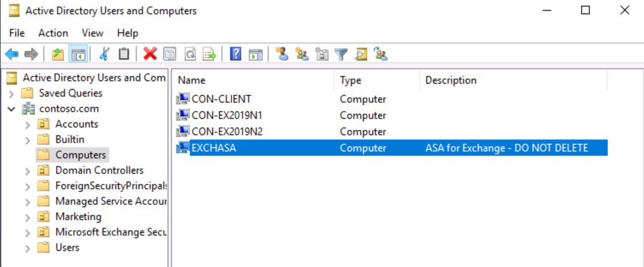644x267 pixels.
Task: Click the CON-EX2019N2 computer icon
Action: click(183, 131)
